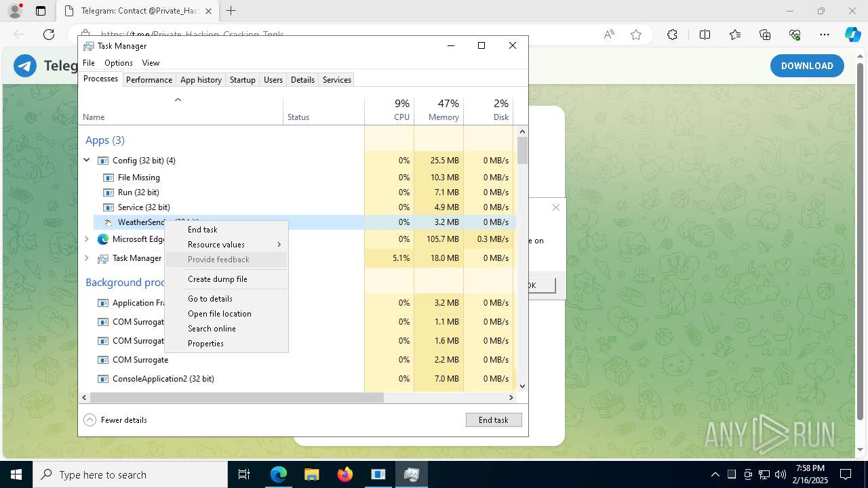Switch to the Details tab
The image size is (868, 488).
(x=302, y=80)
